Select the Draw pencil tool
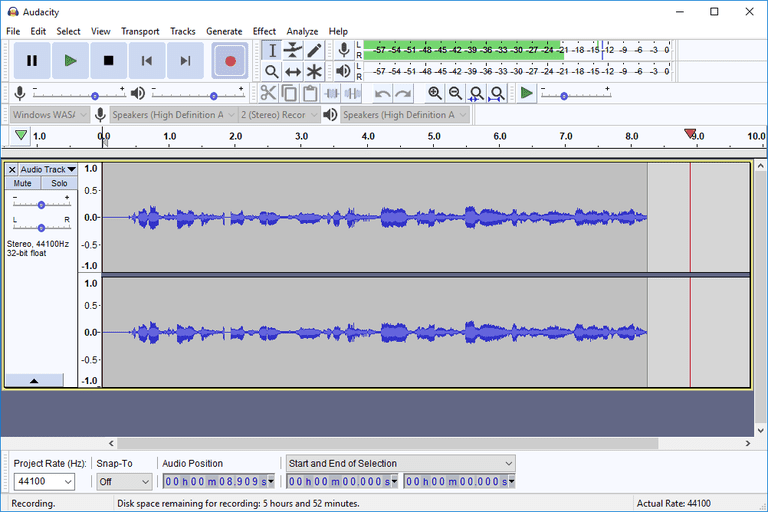768x512 pixels. click(x=314, y=50)
